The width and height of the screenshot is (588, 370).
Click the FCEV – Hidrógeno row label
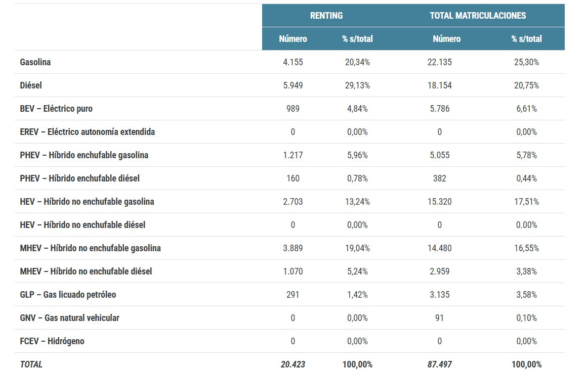point(52,341)
